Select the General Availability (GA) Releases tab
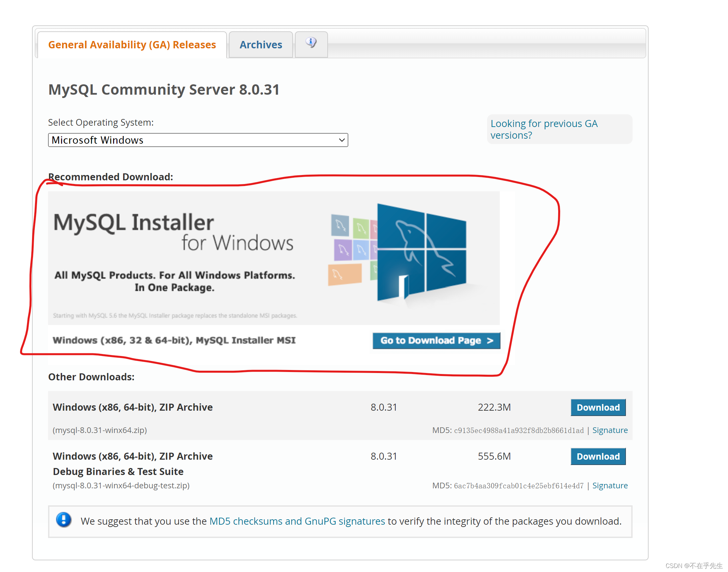728x572 pixels. pos(132,45)
